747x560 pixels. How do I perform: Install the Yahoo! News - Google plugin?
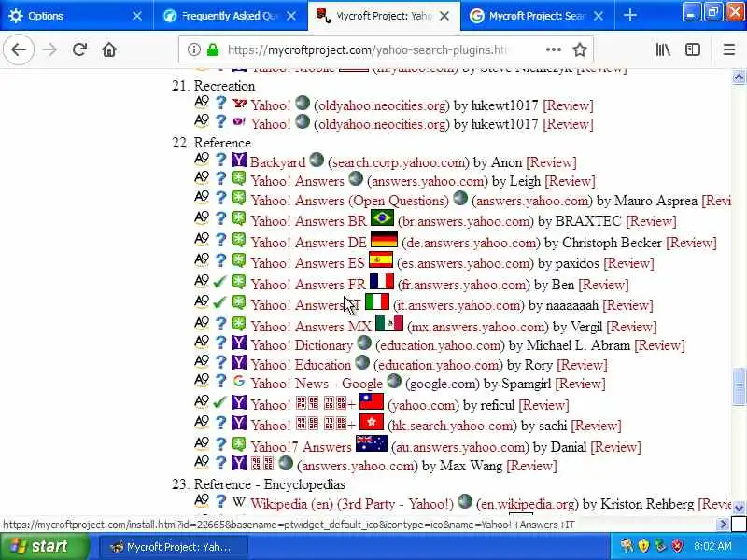(x=317, y=384)
